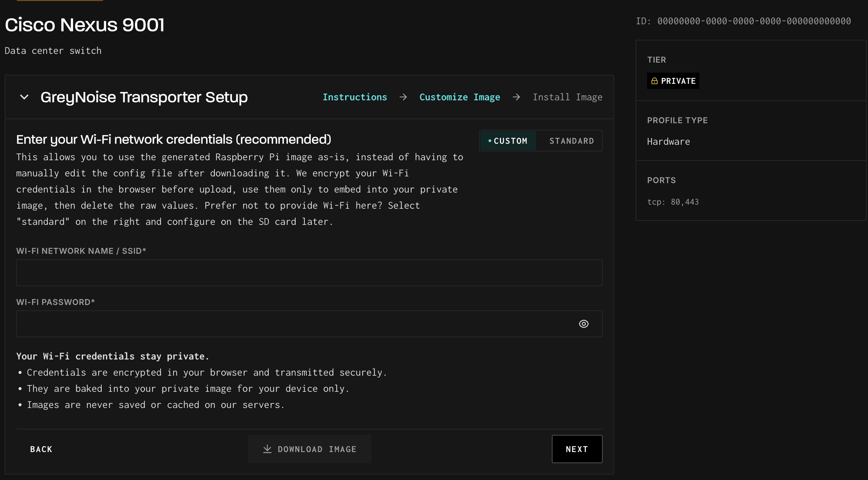Click the arrow before Install Image
This screenshot has height=480, width=868.
pos(516,97)
